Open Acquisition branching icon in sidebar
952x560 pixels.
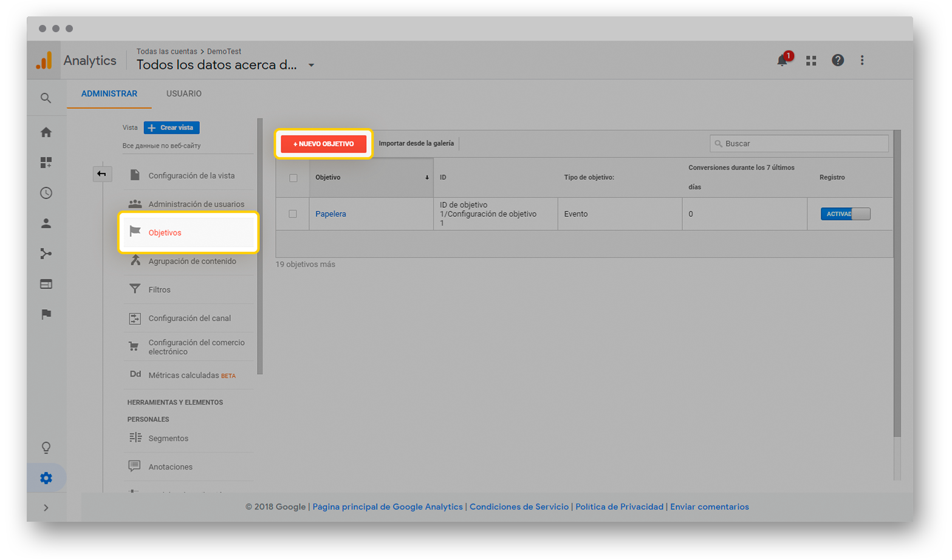coord(46,254)
